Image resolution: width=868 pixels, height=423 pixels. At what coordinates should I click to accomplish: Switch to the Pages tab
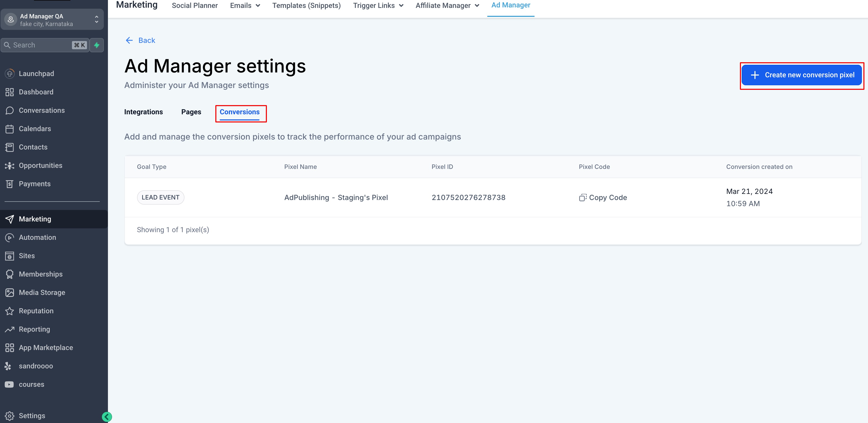[x=191, y=112]
